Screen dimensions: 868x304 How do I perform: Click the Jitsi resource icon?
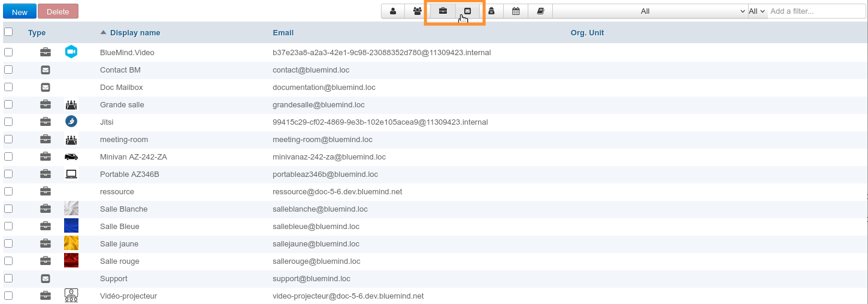pyautogui.click(x=71, y=122)
